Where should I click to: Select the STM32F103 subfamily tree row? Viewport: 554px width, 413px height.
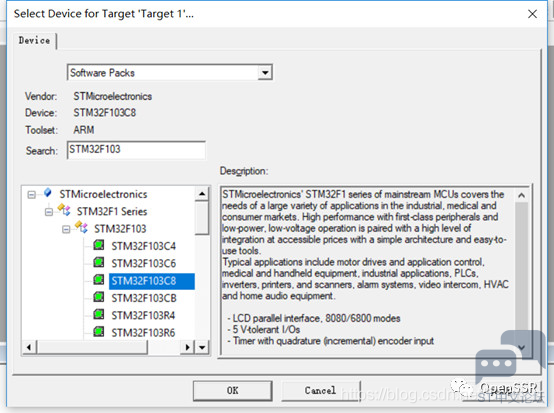120,229
